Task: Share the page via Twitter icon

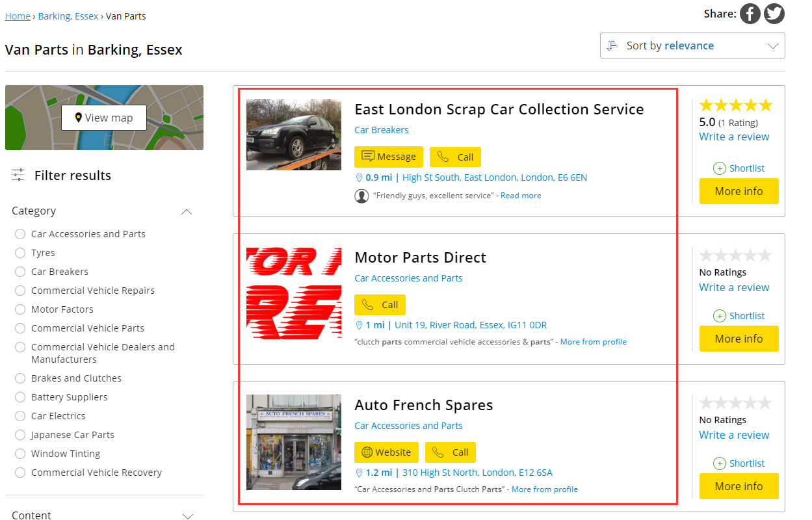Action: click(x=774, y=14)
